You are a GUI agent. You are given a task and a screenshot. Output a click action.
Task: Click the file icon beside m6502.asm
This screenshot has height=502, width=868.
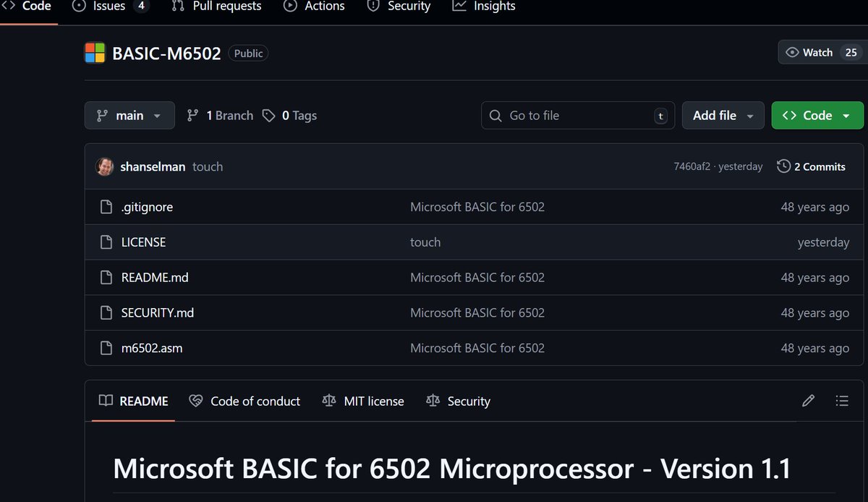(106, 349)
